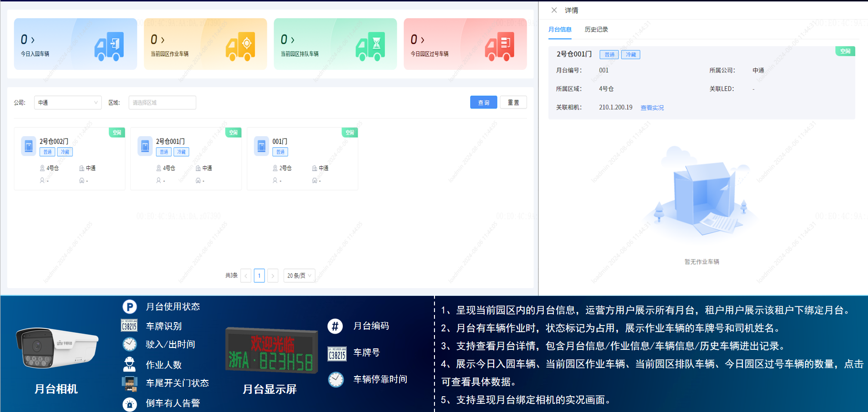Screen dimensions: 868x412
Task: Expand the 今日入园车辆 count arrow
Action: coord(33,40)
